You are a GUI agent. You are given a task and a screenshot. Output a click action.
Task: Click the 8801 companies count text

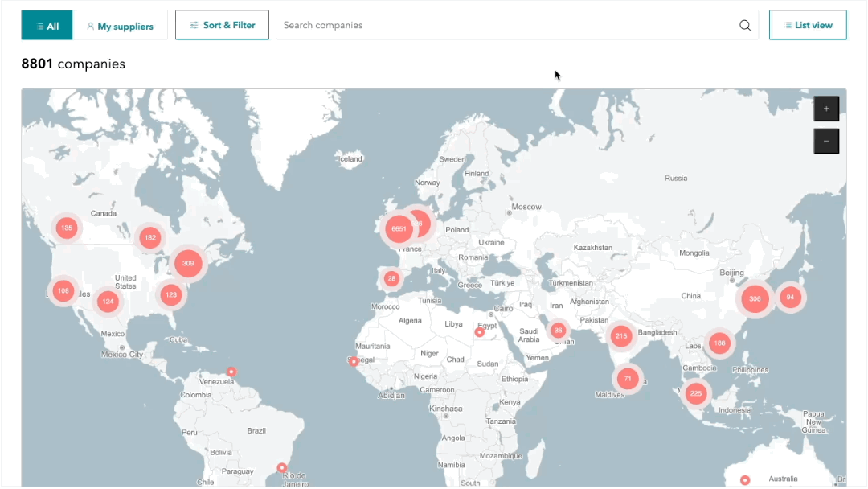pyautogui.click(x=73, y=64)
